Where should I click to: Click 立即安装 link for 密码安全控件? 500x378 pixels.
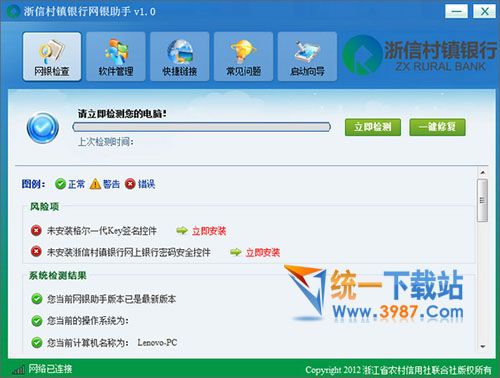tap(263, 252)
